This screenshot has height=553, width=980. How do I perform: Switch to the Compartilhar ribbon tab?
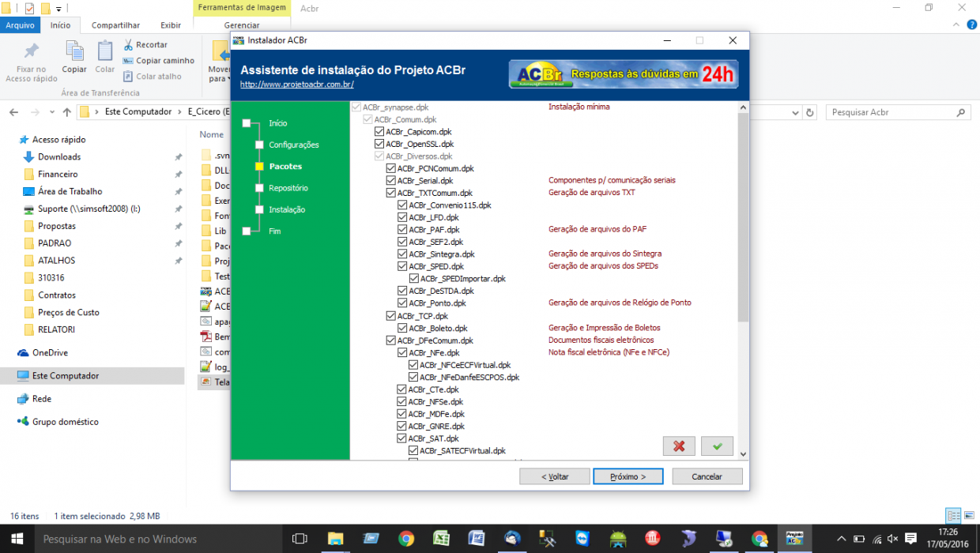coord(115,25)
